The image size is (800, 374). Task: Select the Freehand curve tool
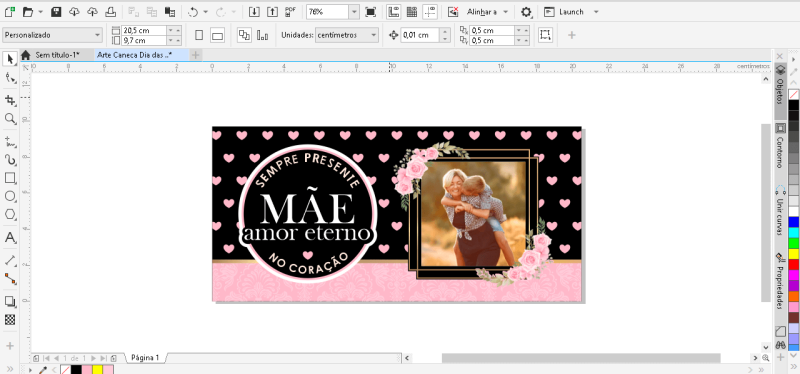tap(10, 141)
